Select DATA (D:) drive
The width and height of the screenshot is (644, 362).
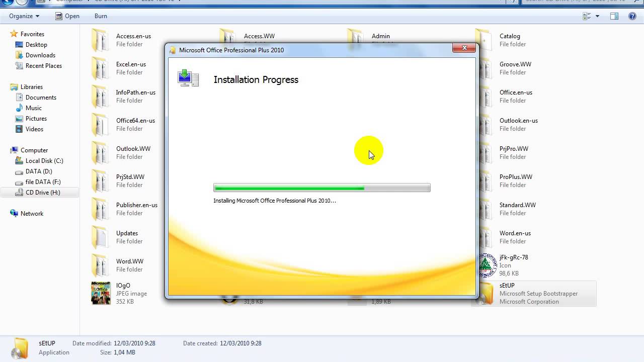[39, 171]
